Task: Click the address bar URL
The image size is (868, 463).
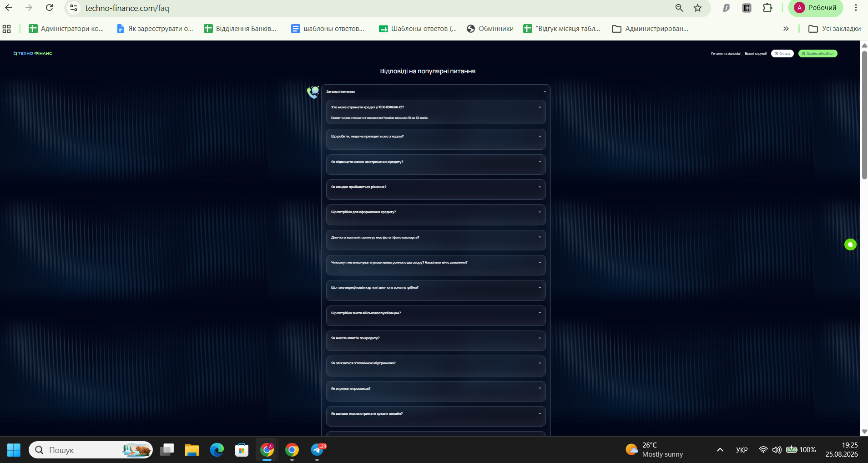Action: [x=127, y=8]
